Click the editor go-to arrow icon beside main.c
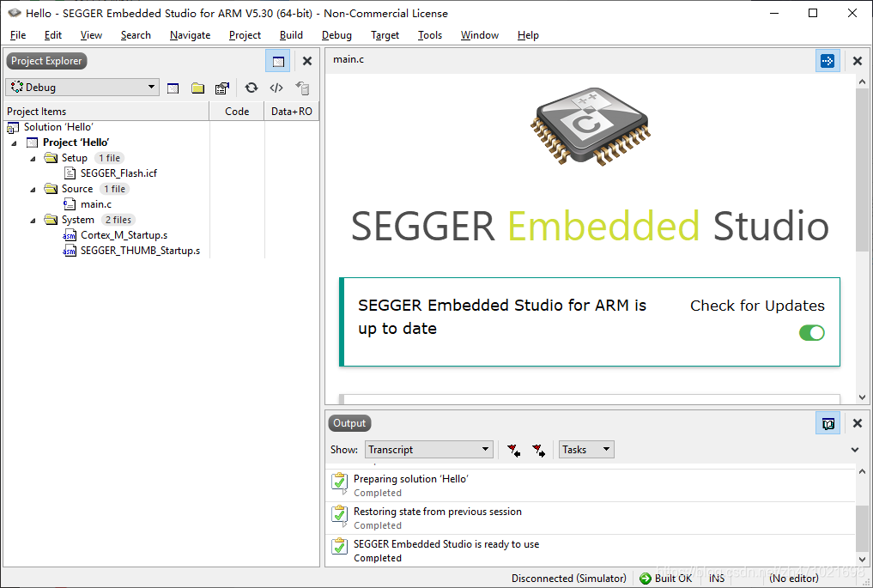873x588 pixels. coord(828,61)
